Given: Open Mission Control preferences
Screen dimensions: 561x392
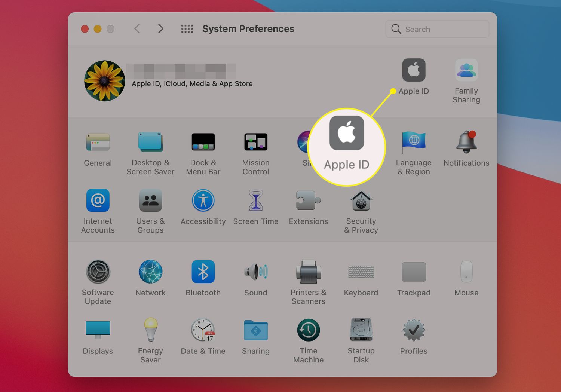Looking at the screenshot, I should point(256,143).
